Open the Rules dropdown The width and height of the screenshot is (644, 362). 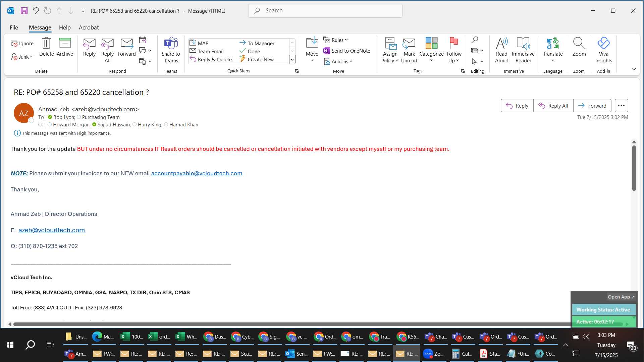click(336, 40)
